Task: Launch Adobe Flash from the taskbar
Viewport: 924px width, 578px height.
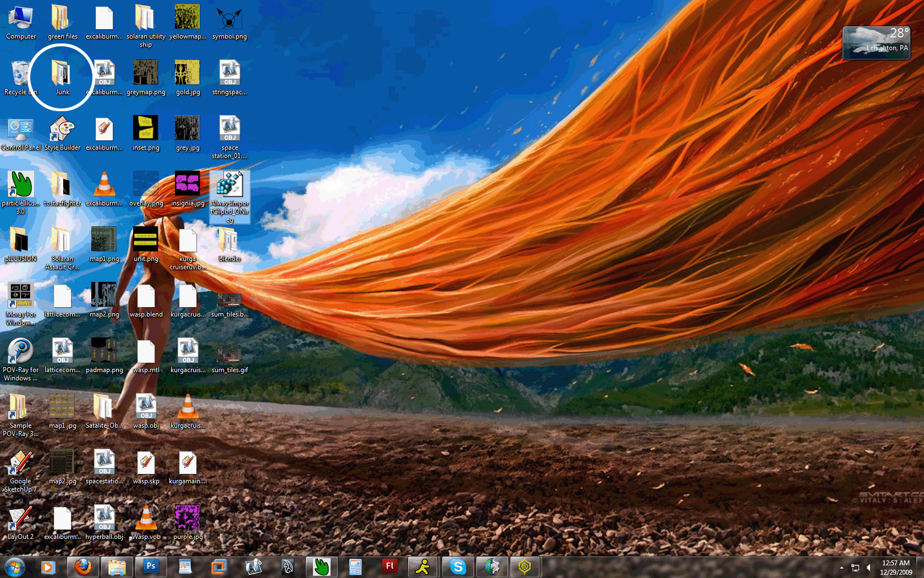Action: tap(389, 567)
